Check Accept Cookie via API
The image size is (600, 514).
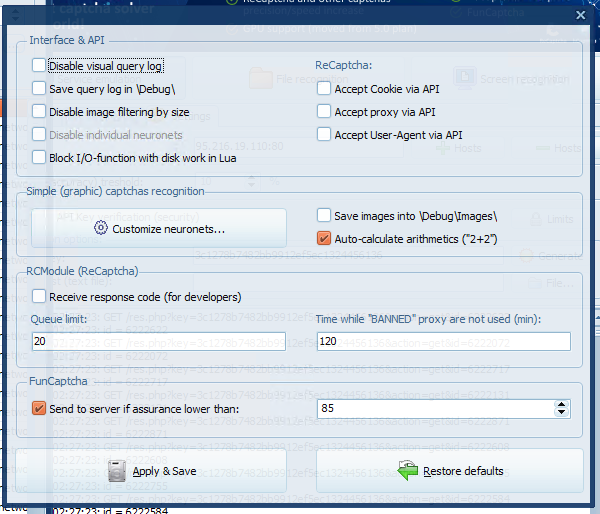[x=324, y=88]
